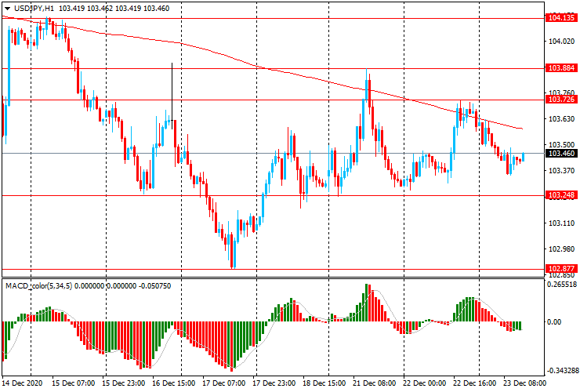The height and width of the screenshot is (392, 580).
Task: Click the lowest candle near 102.877 line
Action: pos(233,251)
